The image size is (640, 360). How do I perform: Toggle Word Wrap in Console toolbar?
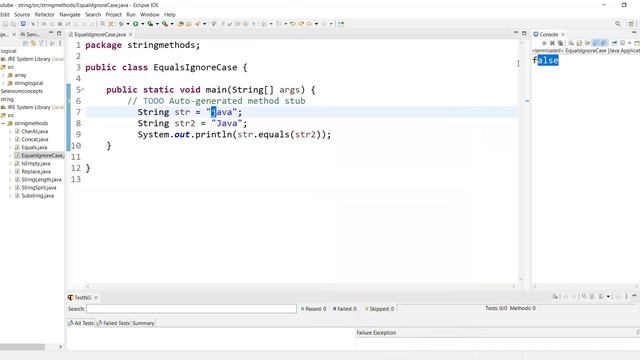pyautogui.click(x=587, y=43)
